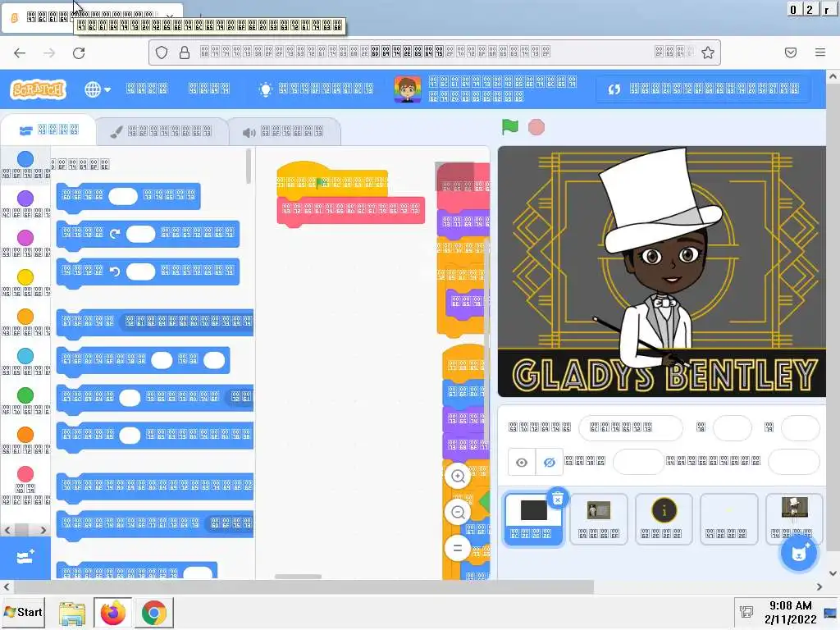Select the purple Looks category circle

point(25,199)
